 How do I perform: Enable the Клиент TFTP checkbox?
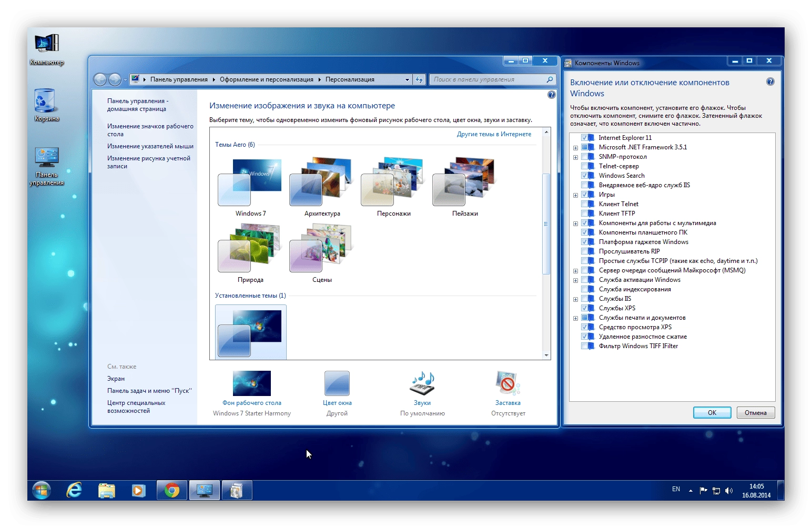584,214
